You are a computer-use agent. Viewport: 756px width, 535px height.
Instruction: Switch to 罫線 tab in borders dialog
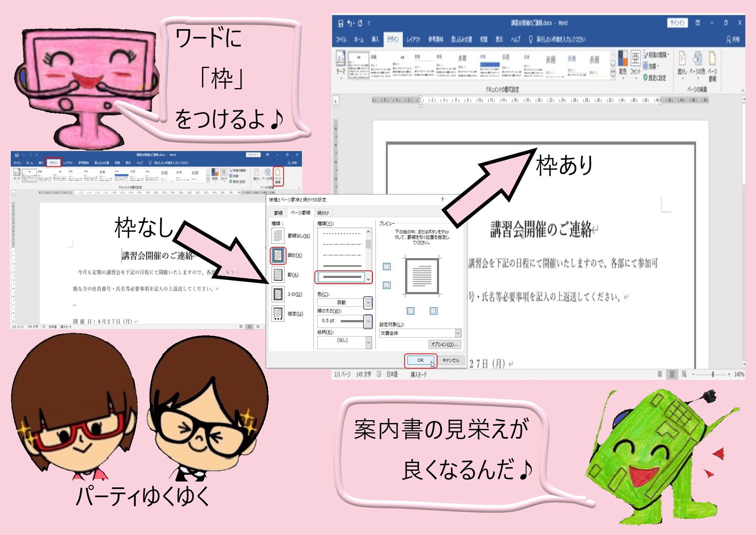[278, 213]
